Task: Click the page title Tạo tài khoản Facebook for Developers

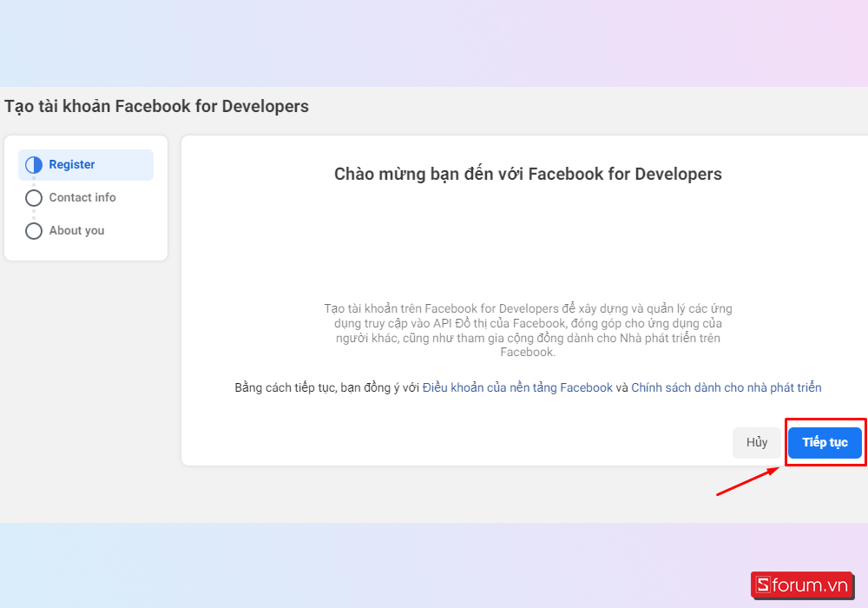Action: coord(156,106)
